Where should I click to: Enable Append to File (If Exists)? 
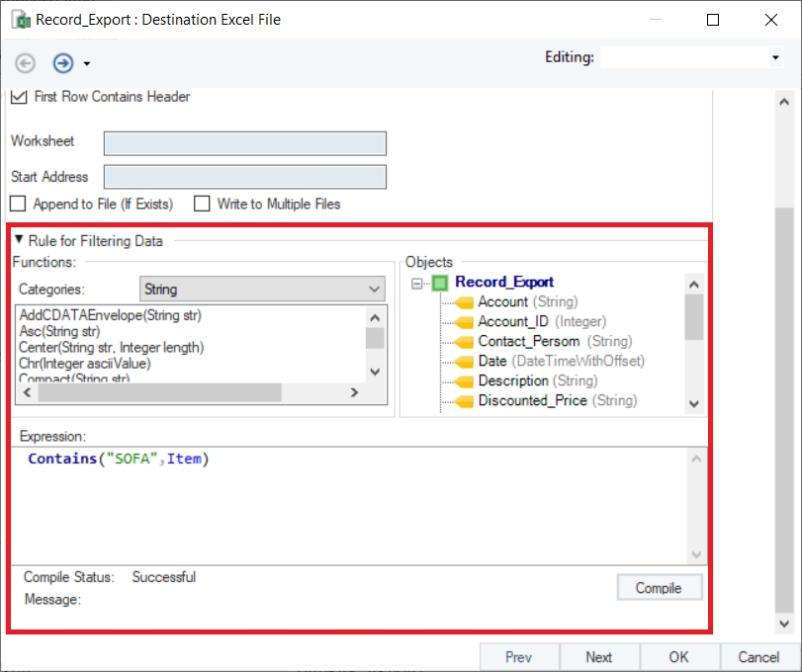click(18, 205)
